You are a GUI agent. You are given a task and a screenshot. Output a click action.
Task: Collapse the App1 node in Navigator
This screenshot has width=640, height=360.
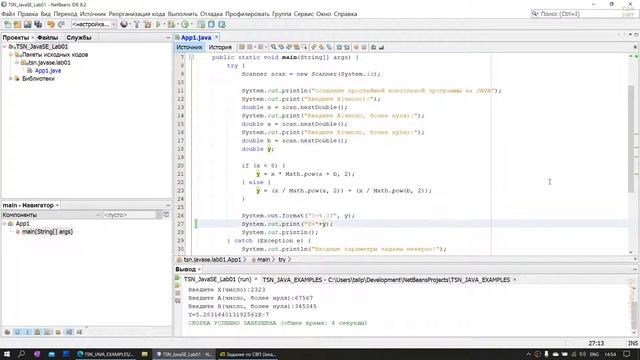click(4, 224)
